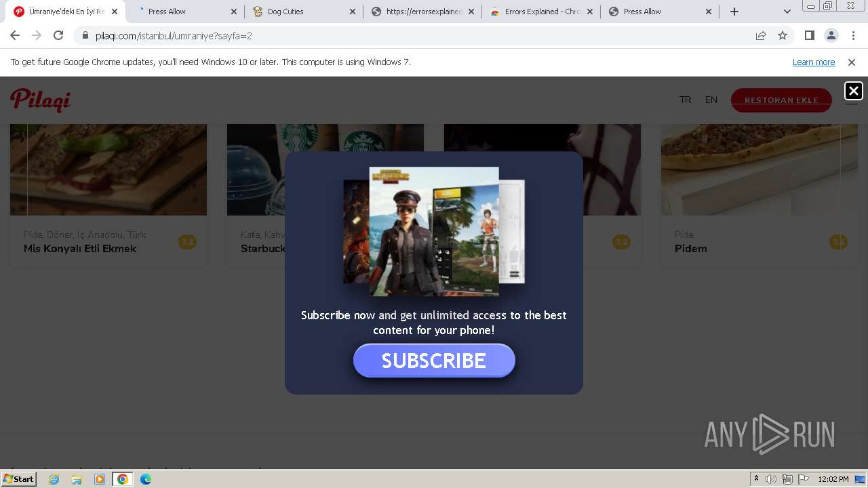This screenshot has height=488, width=868.
Task: Open Mis Konyalı Etli Ekmek restaurant
Action: tap(80, 249)
